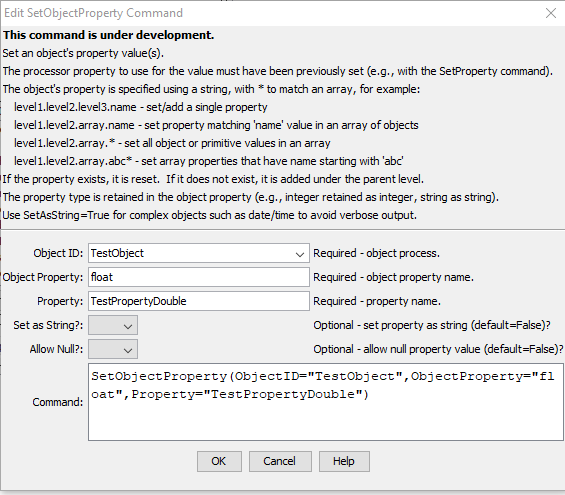565x495 pixels.
Task: Open the Object ID dropdown
Action: tap(199, 253)
